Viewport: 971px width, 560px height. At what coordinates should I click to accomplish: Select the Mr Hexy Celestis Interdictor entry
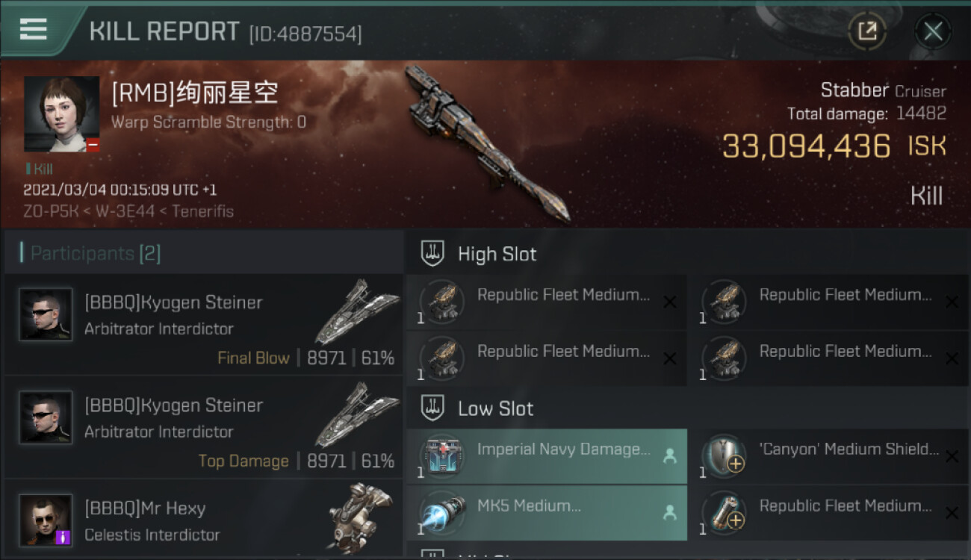(203, 520)
